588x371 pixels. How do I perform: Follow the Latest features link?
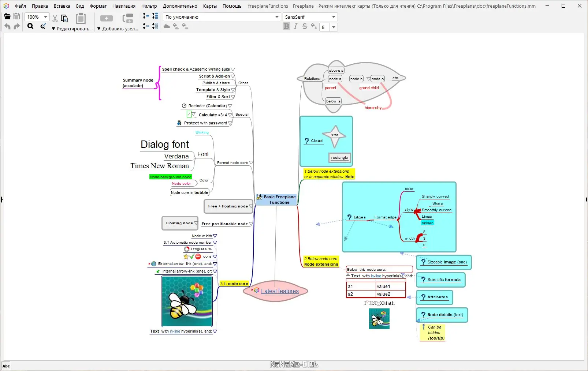click(280, 291)
